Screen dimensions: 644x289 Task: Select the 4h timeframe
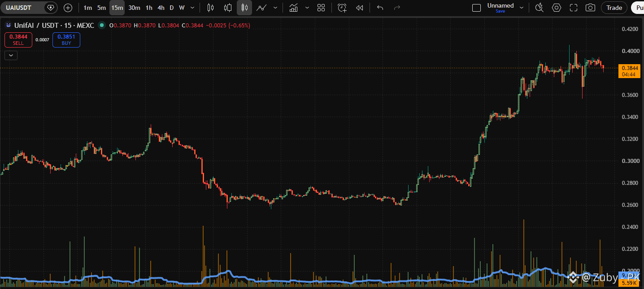click(161, 8)
